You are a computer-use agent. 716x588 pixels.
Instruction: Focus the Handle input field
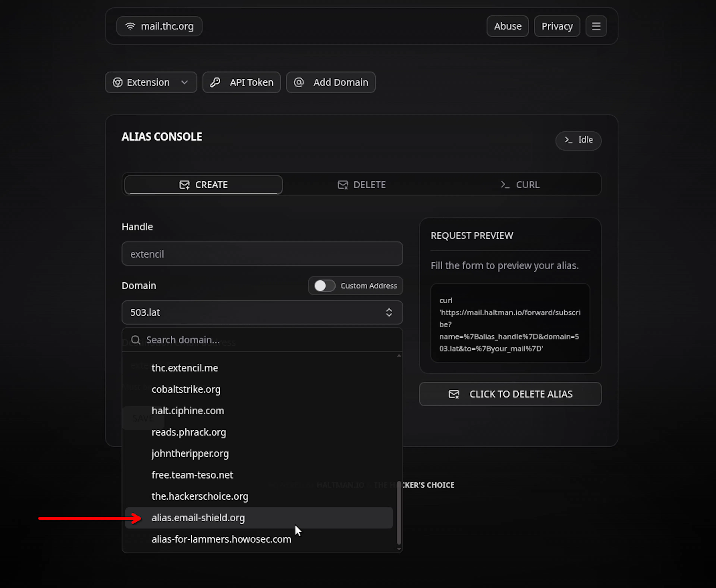(x=262, y=254)
